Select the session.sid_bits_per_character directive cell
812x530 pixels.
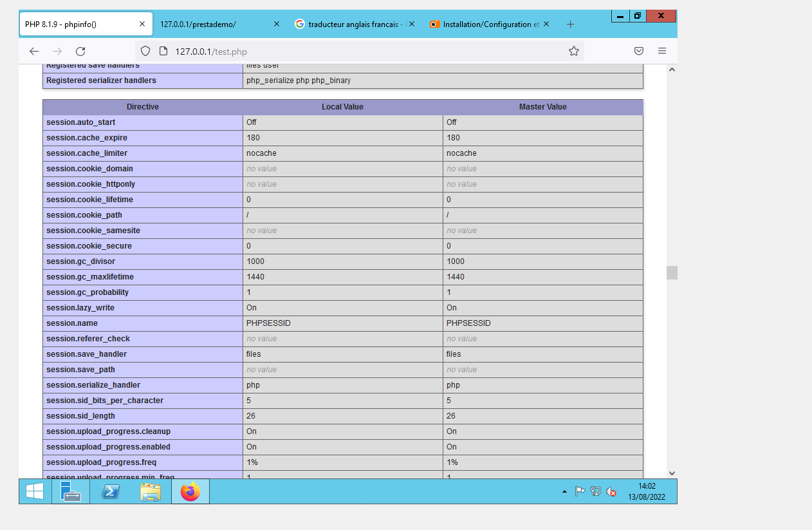coord(143,401)
